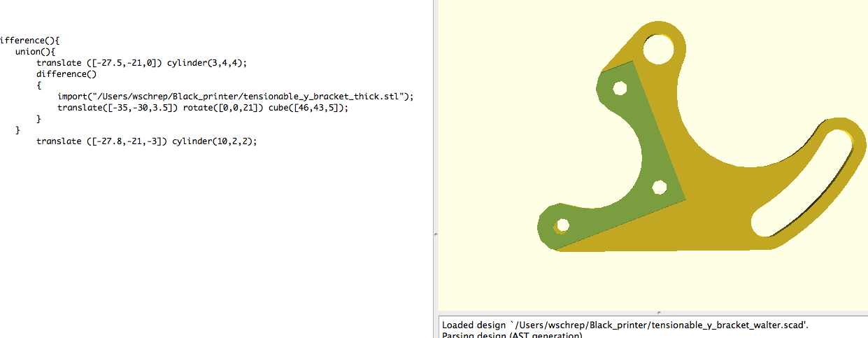Click the 'Loaded design' console message
The height and width of the screenshot is (338, 868).
[625, 325]
